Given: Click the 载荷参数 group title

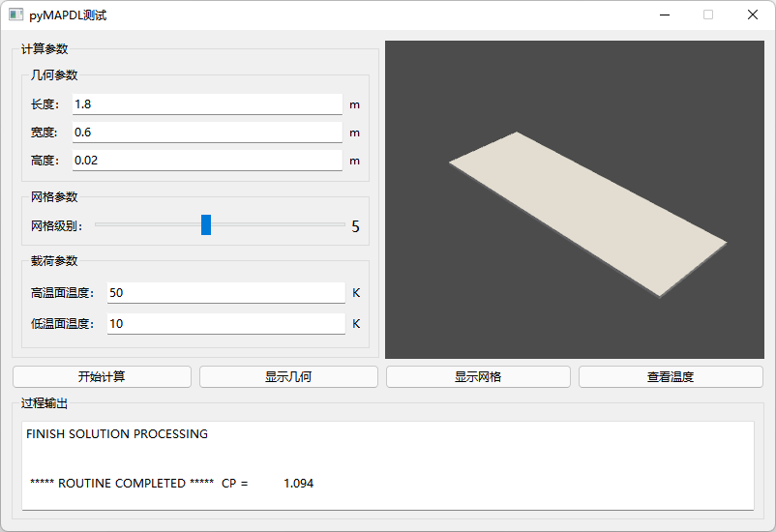Looking at the screenshot, I should click(54, 261).
